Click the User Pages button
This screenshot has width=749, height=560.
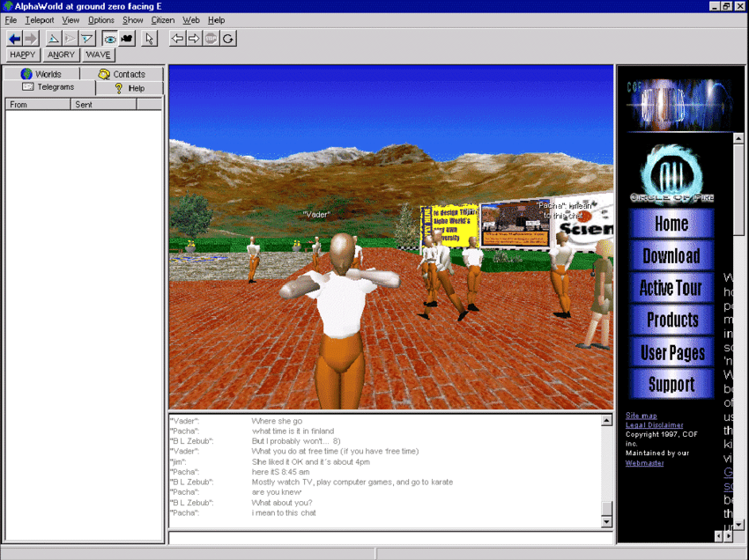click(x=671, y=352)
